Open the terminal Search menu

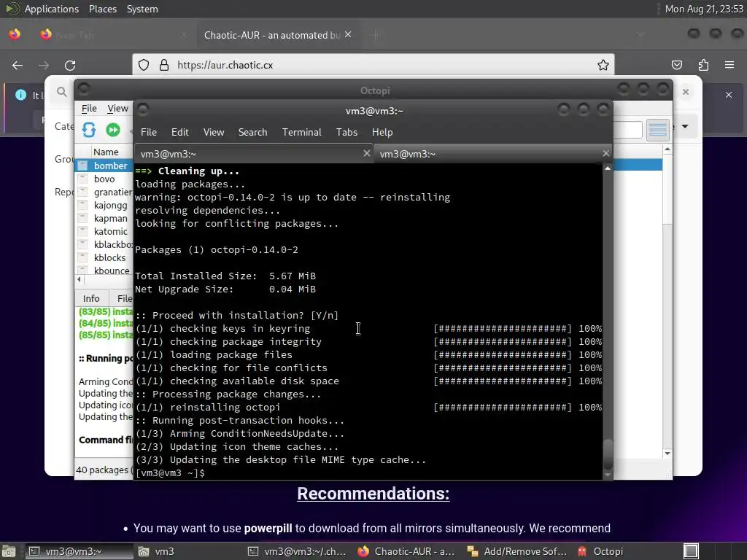pos(252,133)
